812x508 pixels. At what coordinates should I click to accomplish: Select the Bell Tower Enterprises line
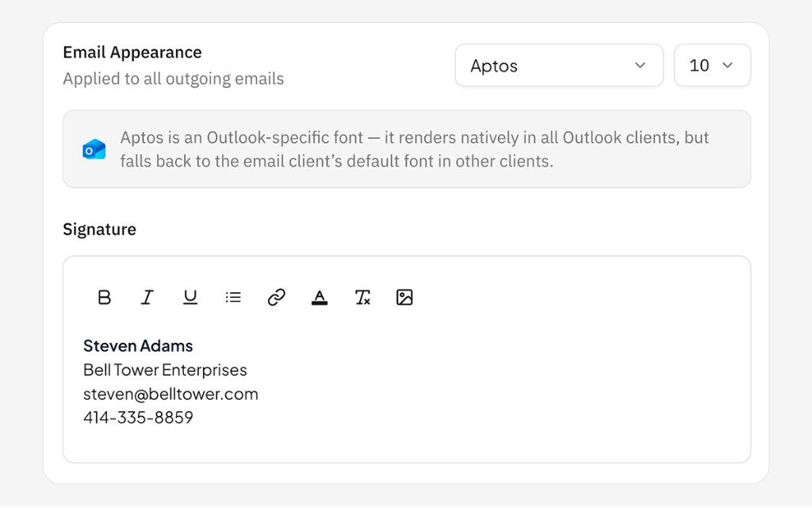pos(165,370)
